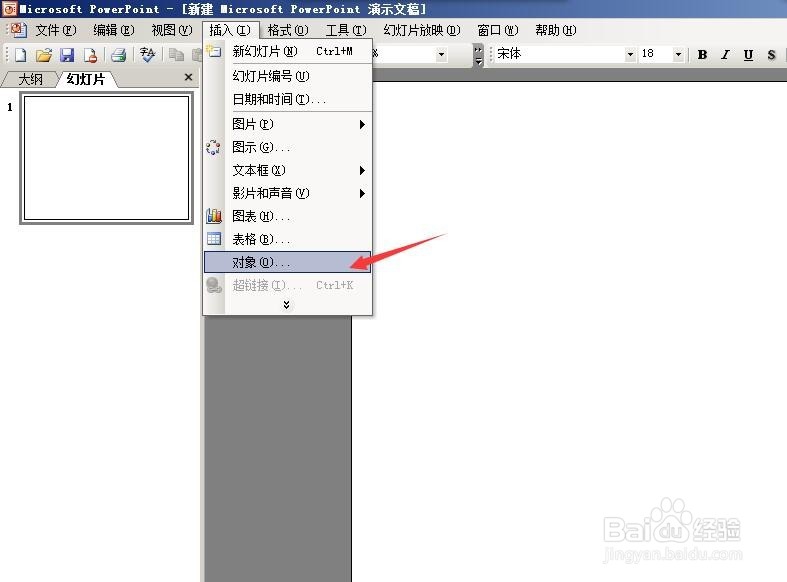Click the new slide icon in Insert menu
Viewport: 787px width, 582px height.
coord(214,51)
